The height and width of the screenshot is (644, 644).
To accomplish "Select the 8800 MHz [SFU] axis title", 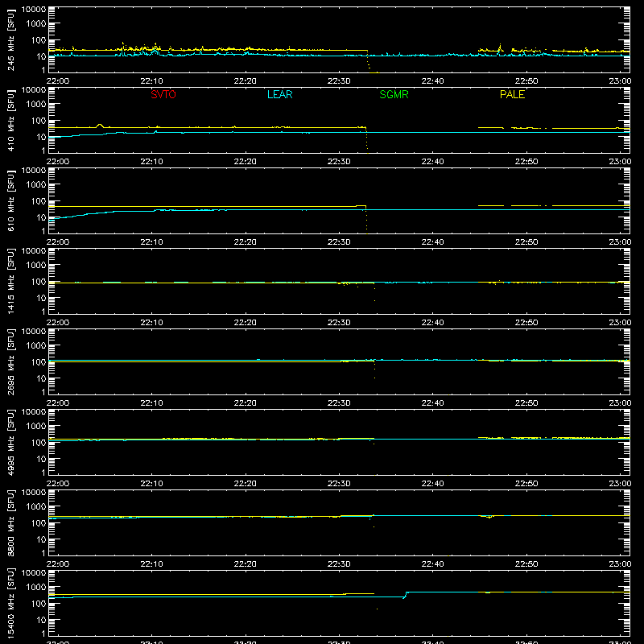I will tap(11, 522).
